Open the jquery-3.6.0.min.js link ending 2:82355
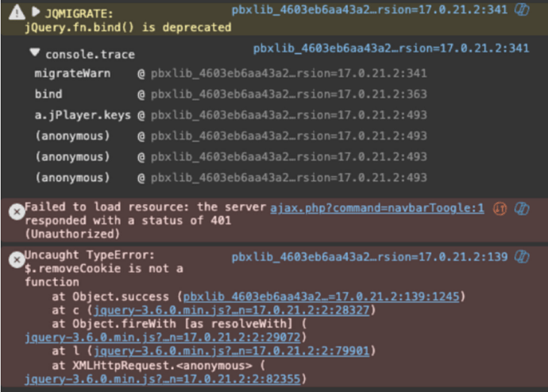 [164, 379]
